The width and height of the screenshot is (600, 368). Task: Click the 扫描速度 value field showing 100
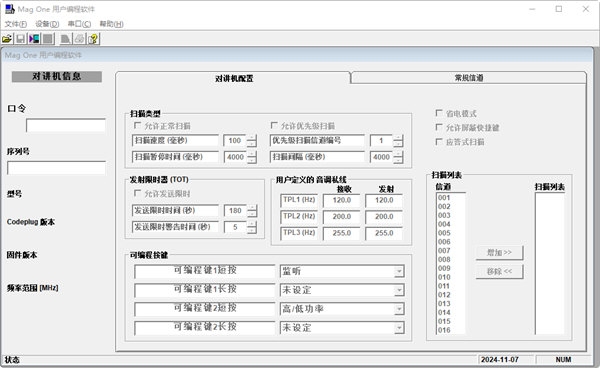235,141
